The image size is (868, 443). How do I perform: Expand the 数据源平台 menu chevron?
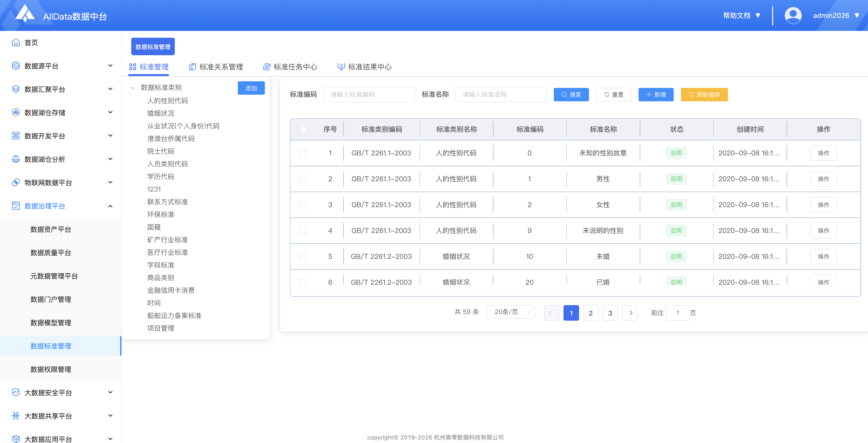tap(110, 66)
